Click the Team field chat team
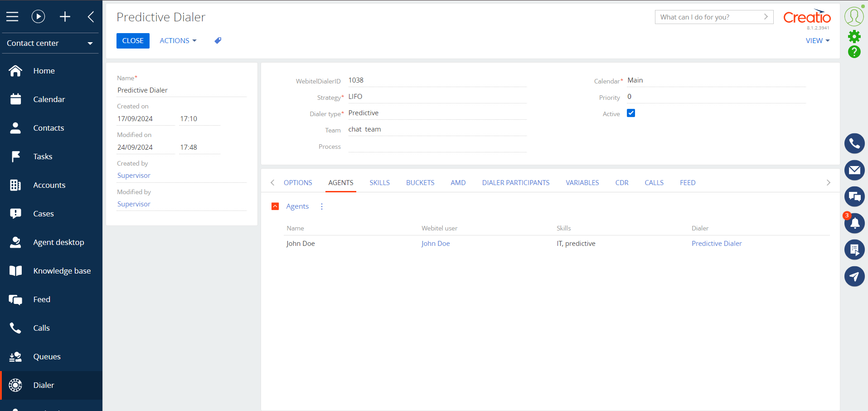Image resolution: width=868 pixels, height=411 pixels. tap(437, 129)
